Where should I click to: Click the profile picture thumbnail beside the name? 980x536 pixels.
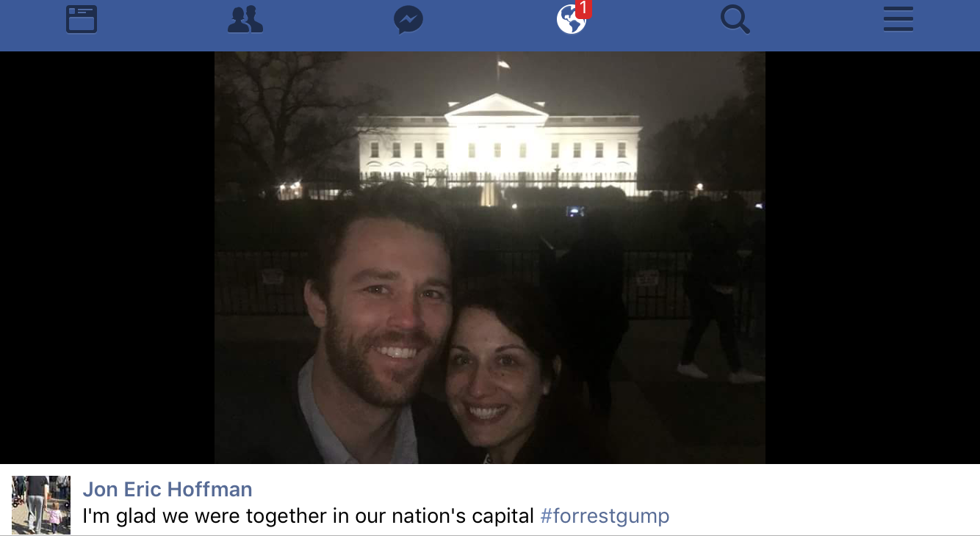click(x=41, y=504)
